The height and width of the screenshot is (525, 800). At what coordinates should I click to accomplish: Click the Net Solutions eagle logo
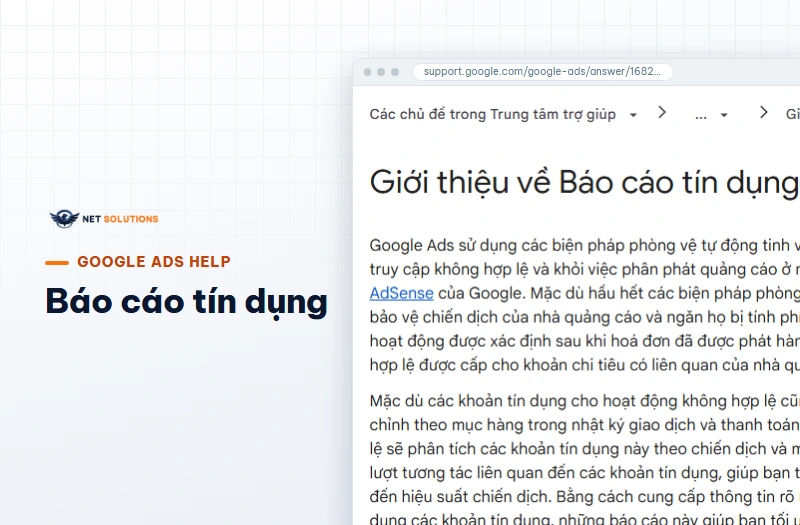coord(64,219)
